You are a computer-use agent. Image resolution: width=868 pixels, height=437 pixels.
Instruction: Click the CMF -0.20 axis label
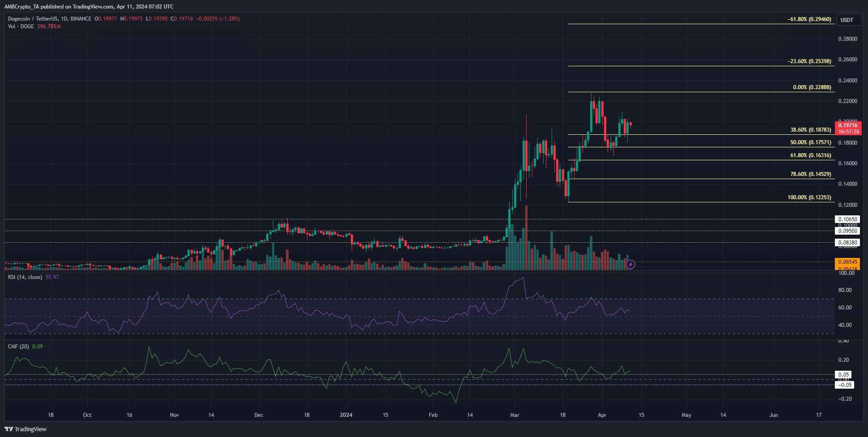point(845,399)
